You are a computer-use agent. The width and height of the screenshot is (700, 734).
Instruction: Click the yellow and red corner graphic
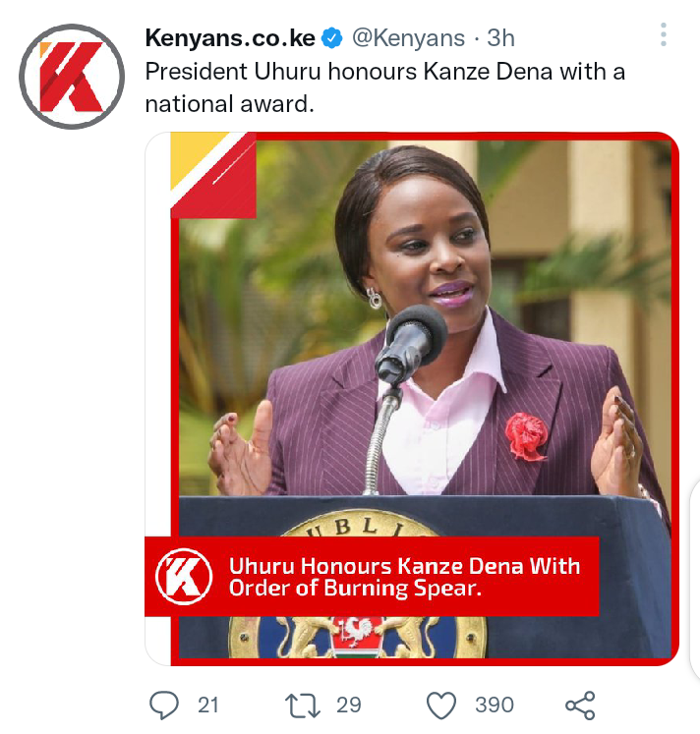point(213,176)
